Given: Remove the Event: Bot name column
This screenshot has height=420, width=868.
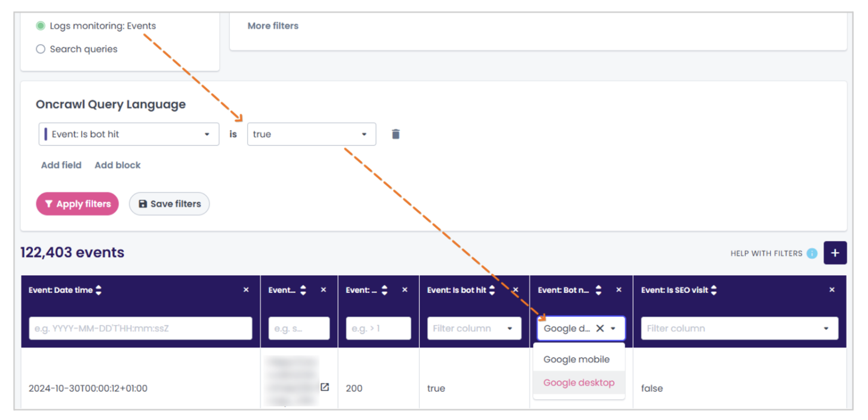Looking at the screenshot, I should click(x=619, y=290).
